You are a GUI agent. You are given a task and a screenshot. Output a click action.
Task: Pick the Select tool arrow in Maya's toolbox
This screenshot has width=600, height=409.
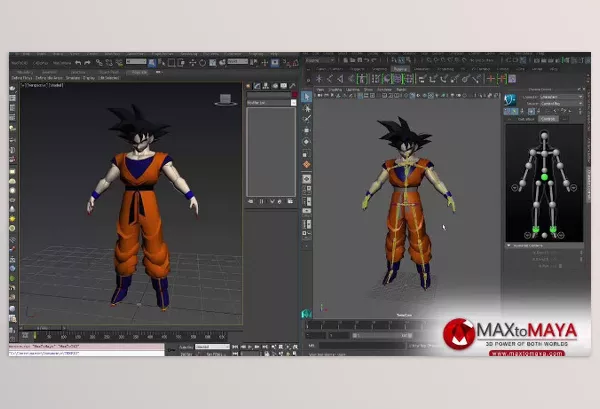tap(306, 97)
